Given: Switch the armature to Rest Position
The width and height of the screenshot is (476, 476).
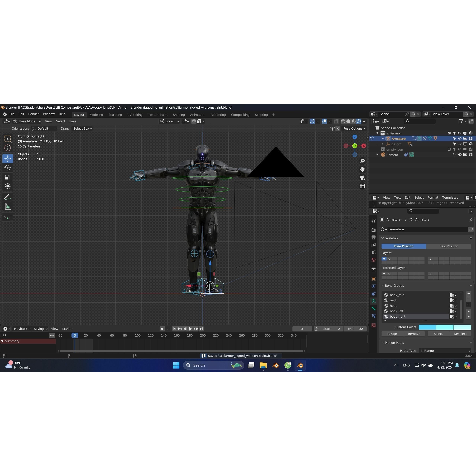Looking at the screenshot, I should [448, 246].
